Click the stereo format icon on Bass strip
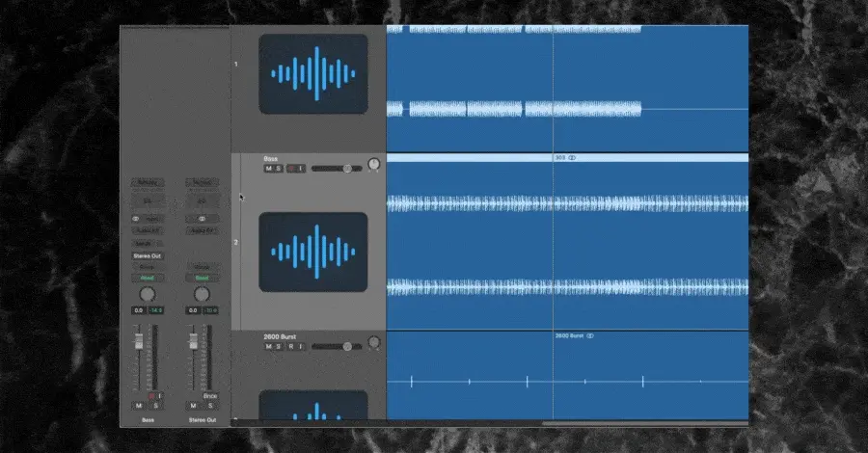This screenshot has width=868, height=453. (136, 219)
